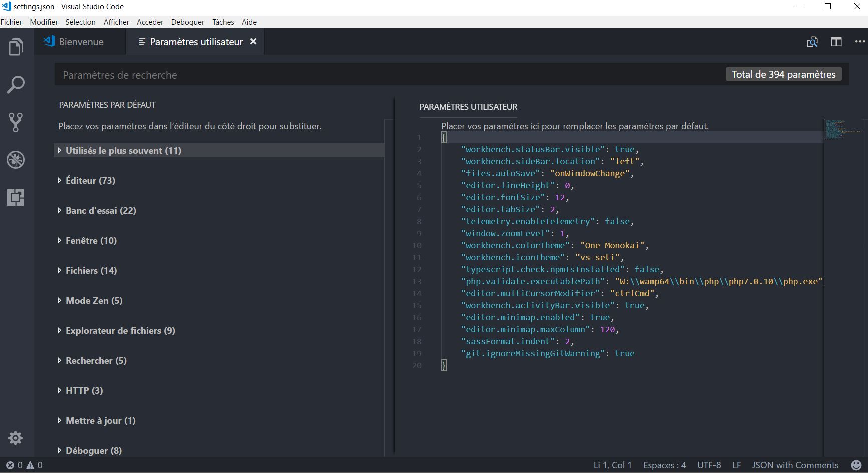Open the Déboguer menu in menu bar
Screen dimensions: 868x473
coord(188,22)
